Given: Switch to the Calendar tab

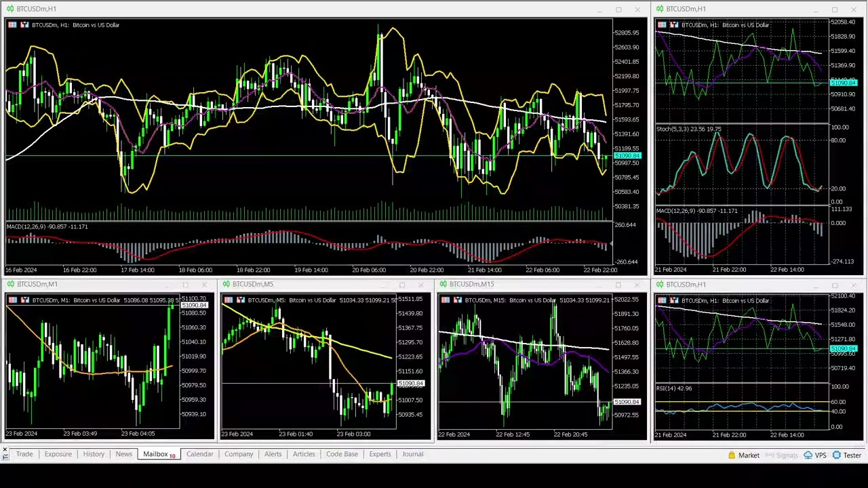Looking at the screenshot, I should click(200, 454).
